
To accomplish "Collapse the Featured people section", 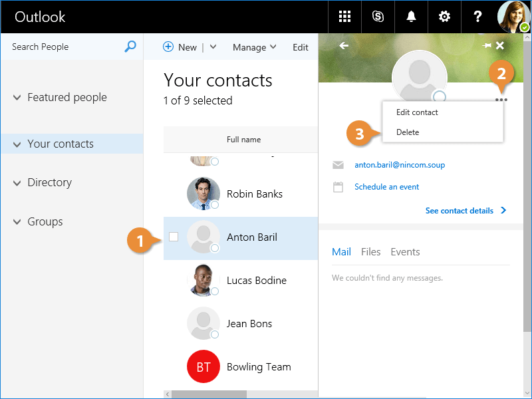I will click(x=17, y=98).
